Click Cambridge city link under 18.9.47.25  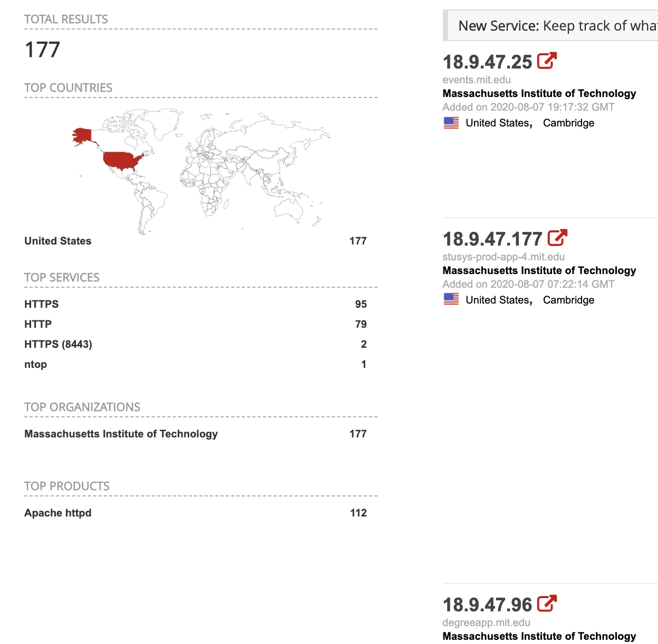coord(568,123)
